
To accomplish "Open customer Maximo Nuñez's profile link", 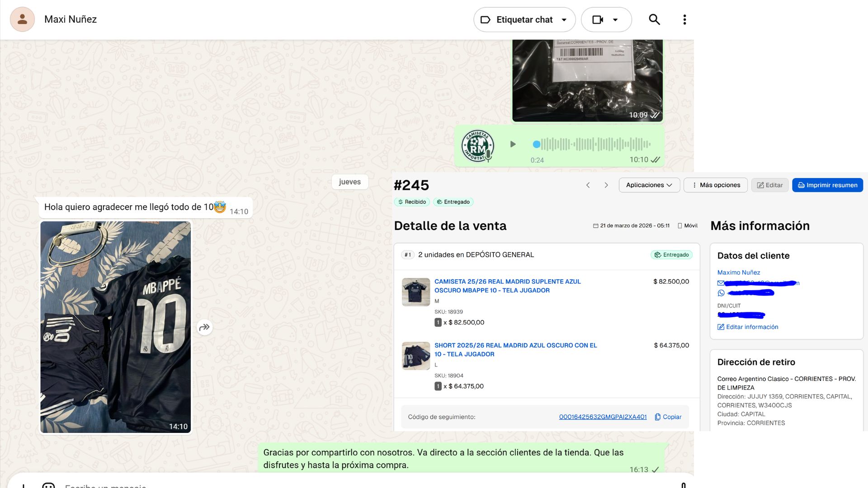I will tap(739, 272).
